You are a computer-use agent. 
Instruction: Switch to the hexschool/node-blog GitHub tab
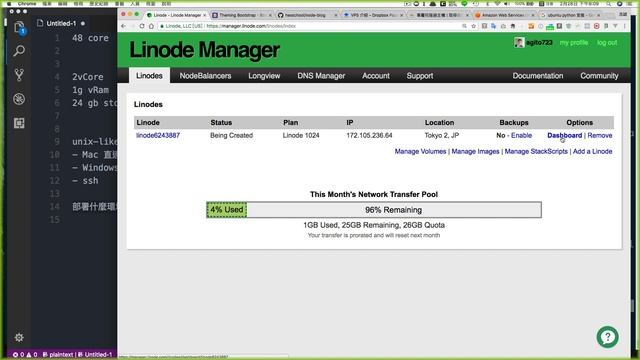306,15
